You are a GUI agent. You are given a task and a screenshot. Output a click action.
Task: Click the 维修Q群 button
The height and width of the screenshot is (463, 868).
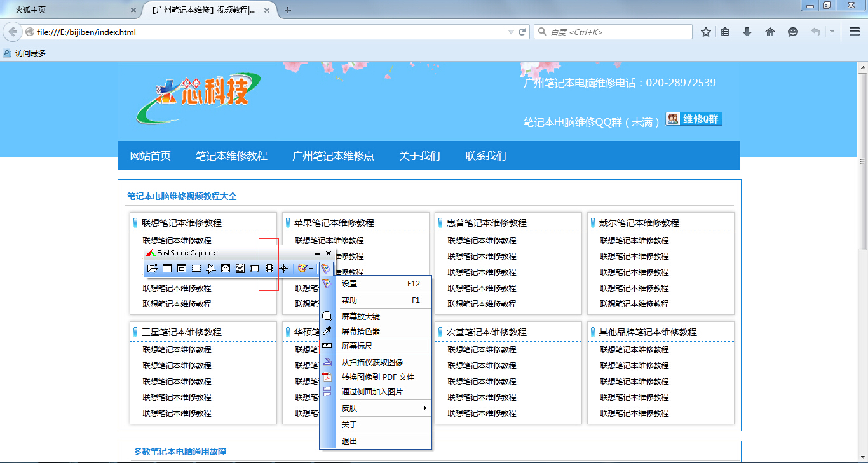[694, 119]
